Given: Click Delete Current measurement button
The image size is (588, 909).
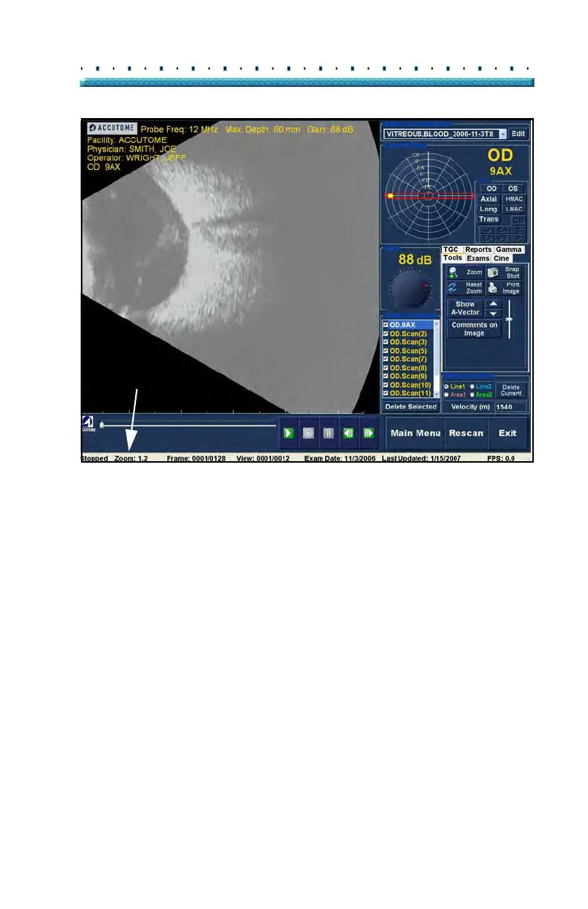Looking at the screenshot, I should click(x=511, y=391).
